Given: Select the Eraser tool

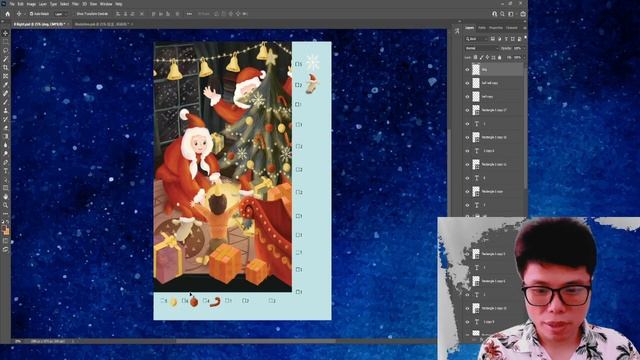Looking at the screenshot, I should (x=5, y=127).
